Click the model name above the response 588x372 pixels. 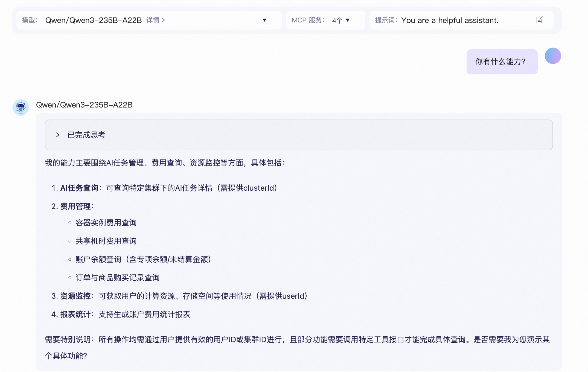pyautogui.click(x=84, y=105)
